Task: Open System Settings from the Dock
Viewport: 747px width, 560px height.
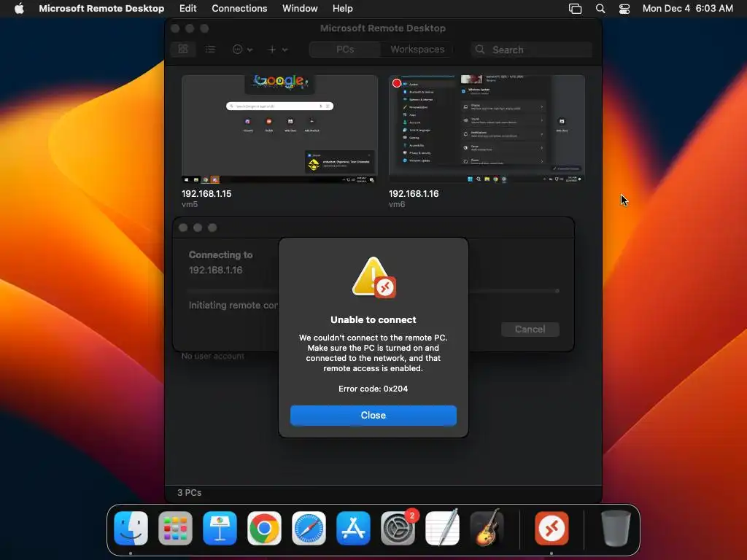Action: click(398, 528)
